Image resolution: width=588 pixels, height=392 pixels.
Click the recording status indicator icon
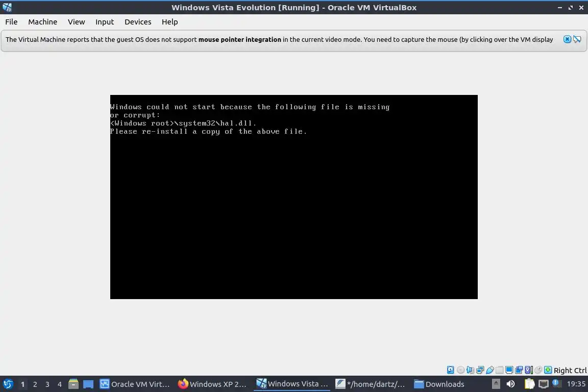tap(519, 370)
